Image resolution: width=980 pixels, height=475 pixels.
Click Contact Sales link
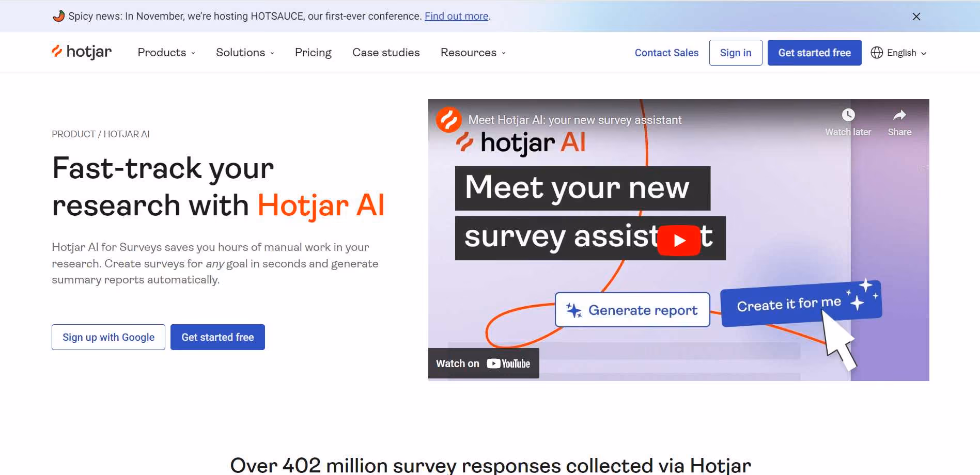pos(666,53)
